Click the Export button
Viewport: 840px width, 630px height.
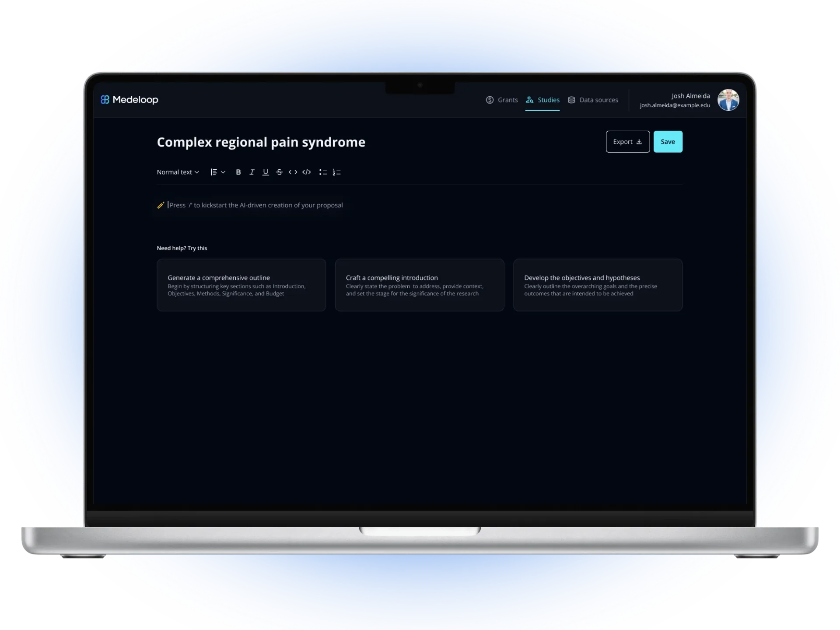point(627,142)
